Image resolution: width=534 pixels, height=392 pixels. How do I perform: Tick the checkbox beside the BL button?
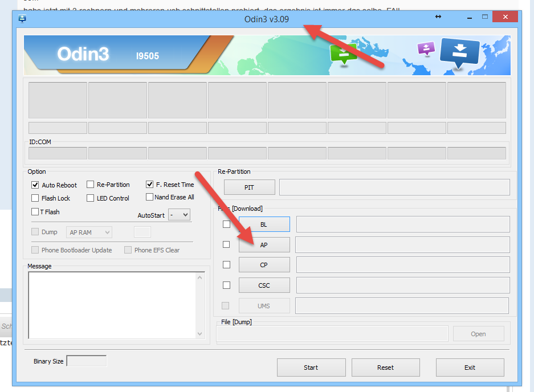coord(226,224)
